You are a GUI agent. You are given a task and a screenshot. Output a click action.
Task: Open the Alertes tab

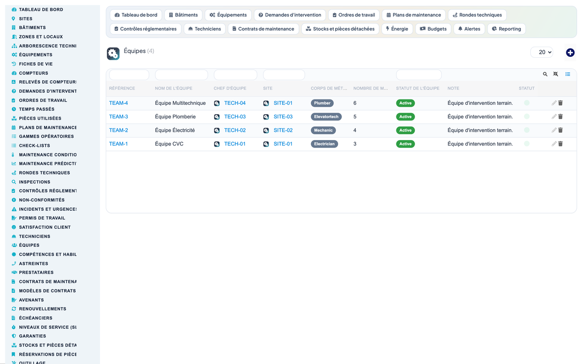[469, 29]
